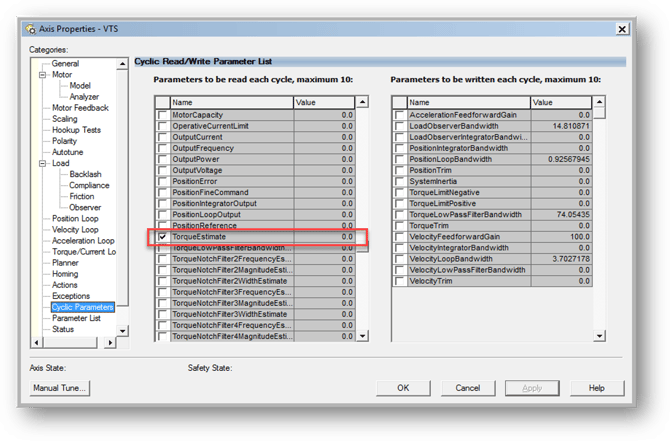
Task: Click the Cancel button
Action: (x=468, y=388)
